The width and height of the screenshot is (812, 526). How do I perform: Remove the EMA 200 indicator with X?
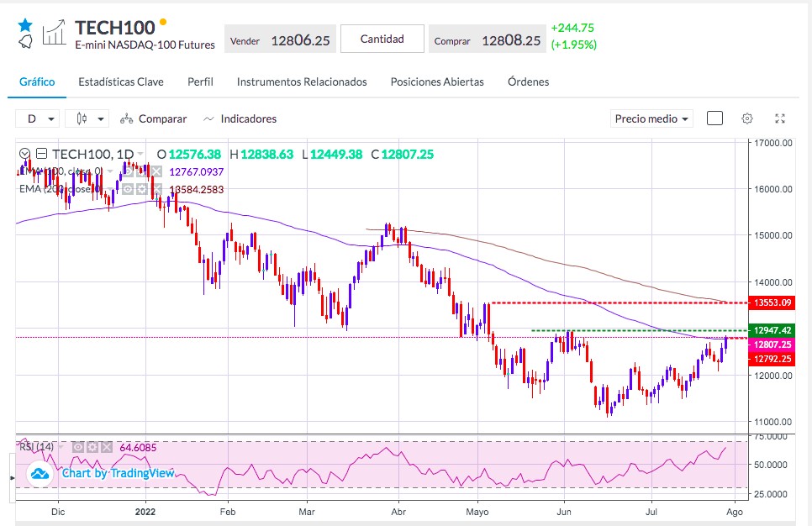pos(157,189)
